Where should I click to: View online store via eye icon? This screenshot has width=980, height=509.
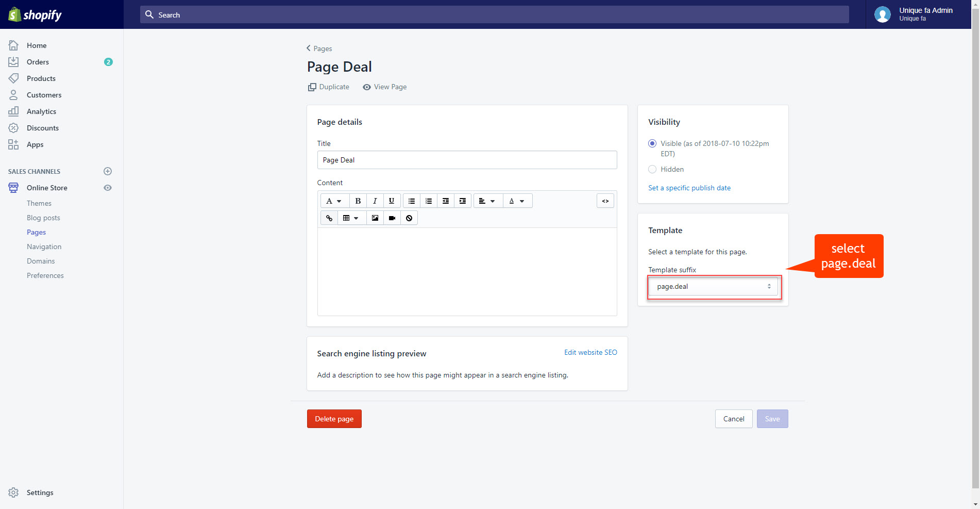tap(108, 188)
